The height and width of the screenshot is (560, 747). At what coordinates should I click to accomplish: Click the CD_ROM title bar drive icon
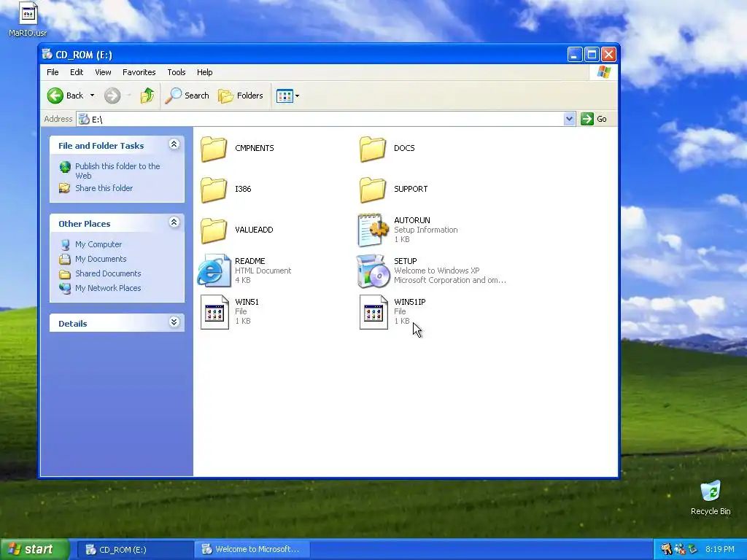pyautogui.click(x=47, y=54)
